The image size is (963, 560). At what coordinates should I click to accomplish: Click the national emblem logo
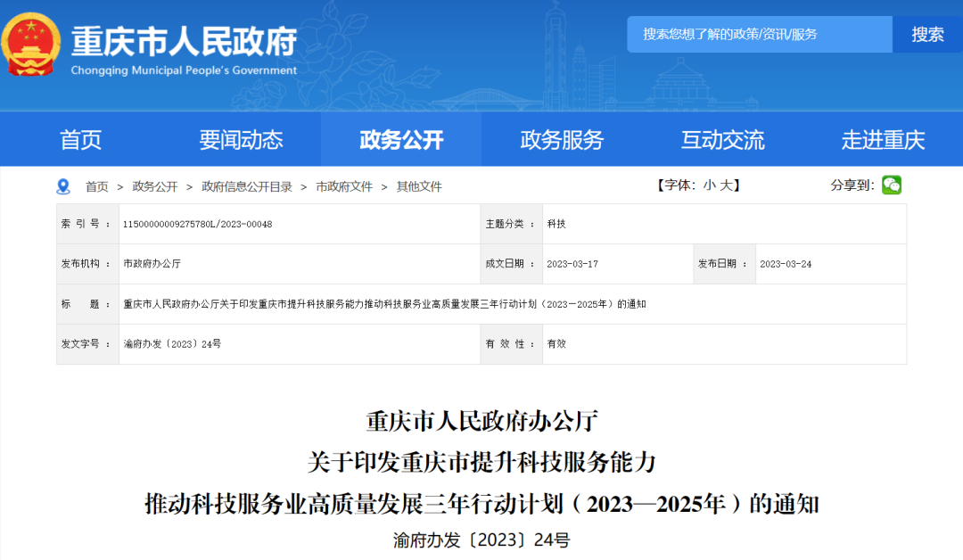coord(32,45)
